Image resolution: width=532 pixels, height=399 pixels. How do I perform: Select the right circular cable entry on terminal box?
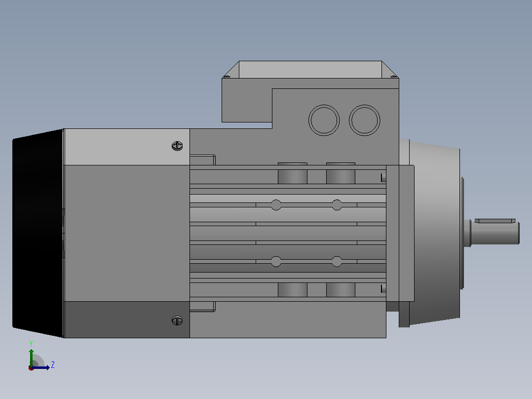364,120
